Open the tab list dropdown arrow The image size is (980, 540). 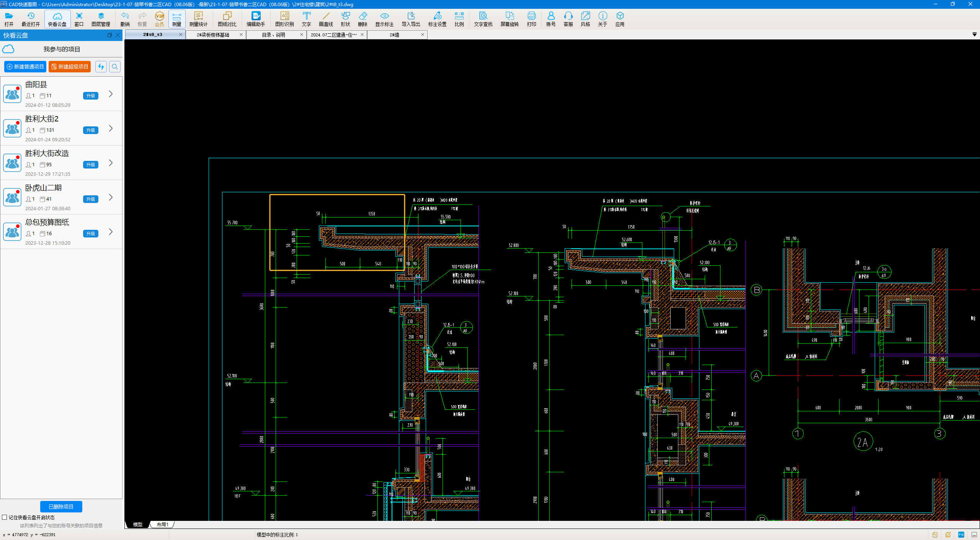click(x=974, y=34)
